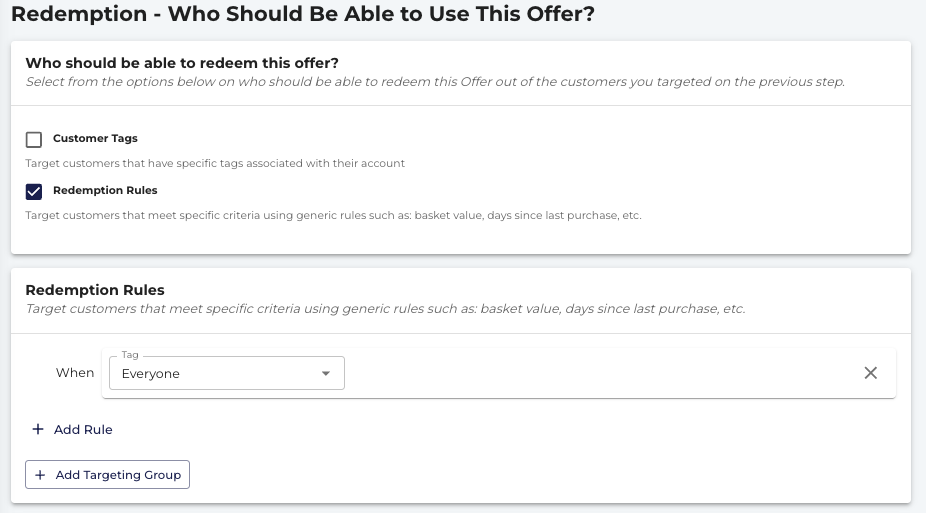Viewport: 926px width, 513px height.
Task: Toggle the option via the Customer Tags label
Action: tap(95, 138)
